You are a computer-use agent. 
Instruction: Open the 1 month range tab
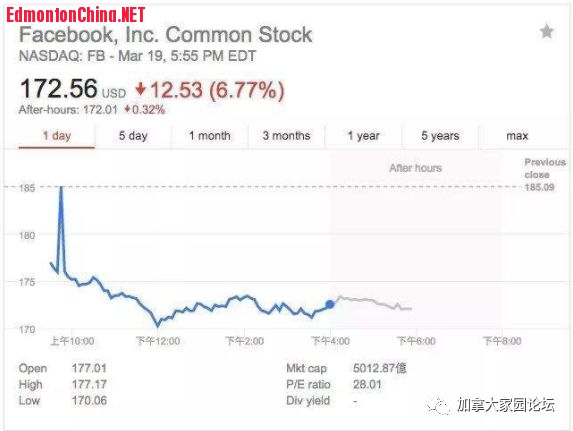(x=210, y=136)
